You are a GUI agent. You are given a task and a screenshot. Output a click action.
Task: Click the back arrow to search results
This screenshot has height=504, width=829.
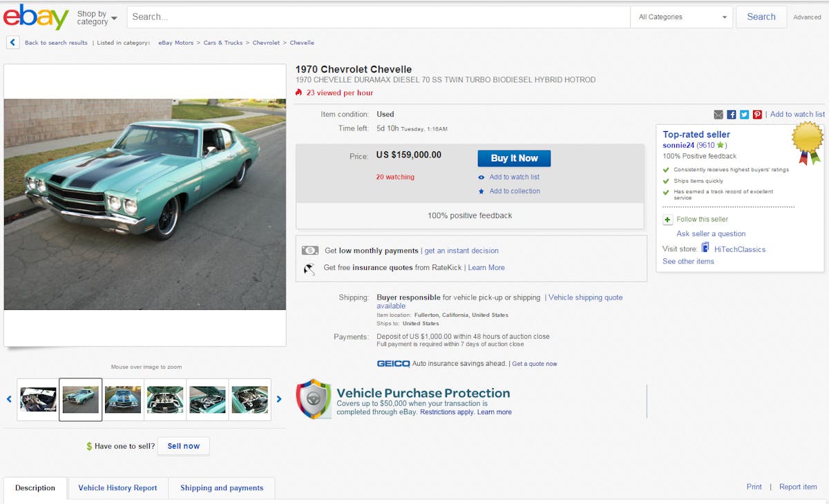pos(13,43)
